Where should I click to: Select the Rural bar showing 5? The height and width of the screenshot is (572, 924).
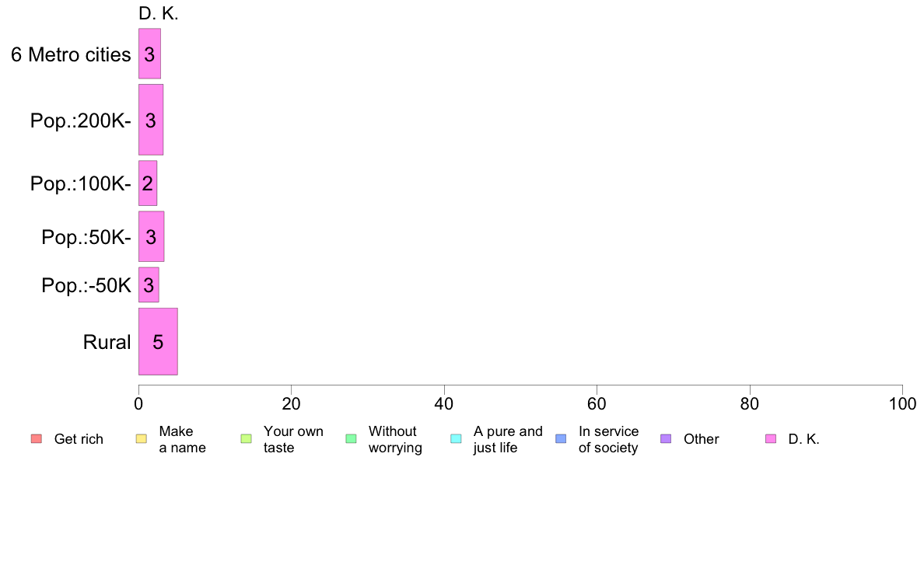[158, 341]
